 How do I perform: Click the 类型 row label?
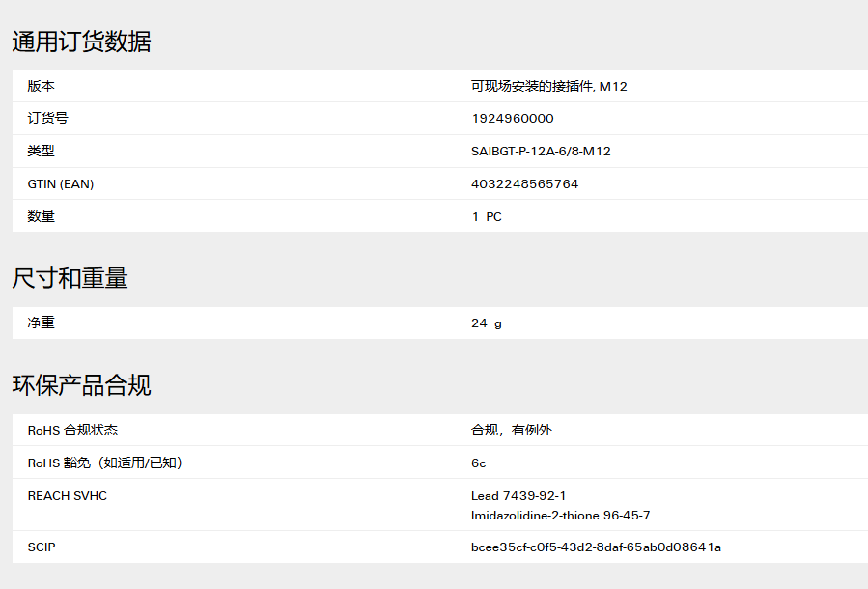[41, 152]
